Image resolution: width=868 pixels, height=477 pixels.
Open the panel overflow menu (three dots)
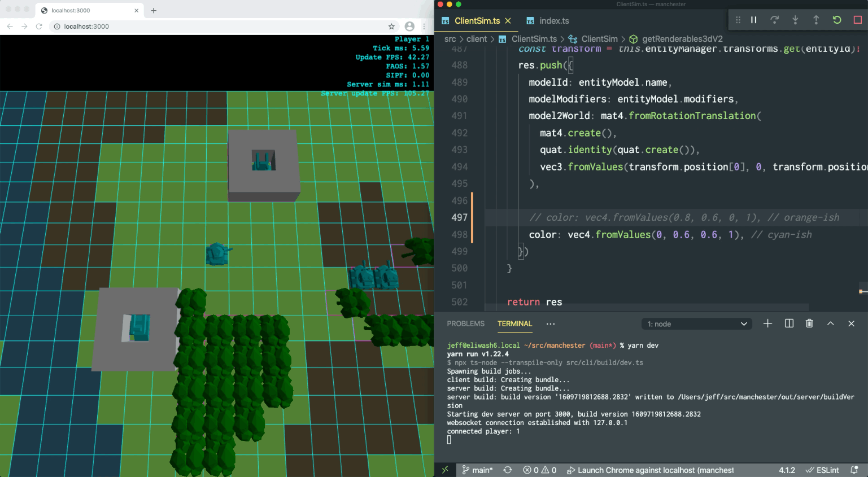(551, 323)
